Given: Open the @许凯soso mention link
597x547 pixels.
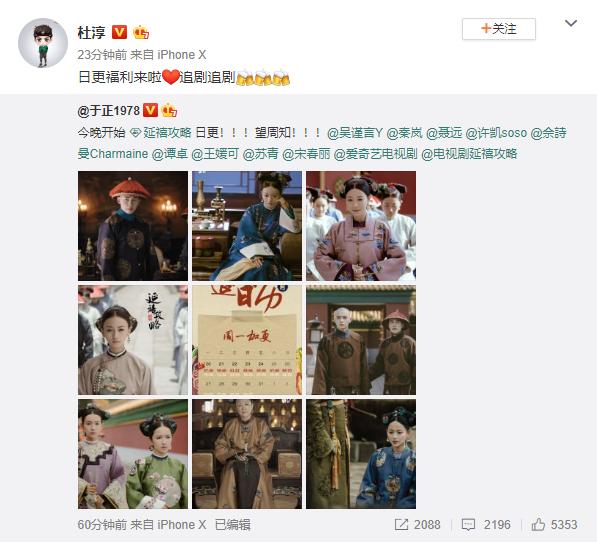Looking at the screenshot, I should 496,132.
